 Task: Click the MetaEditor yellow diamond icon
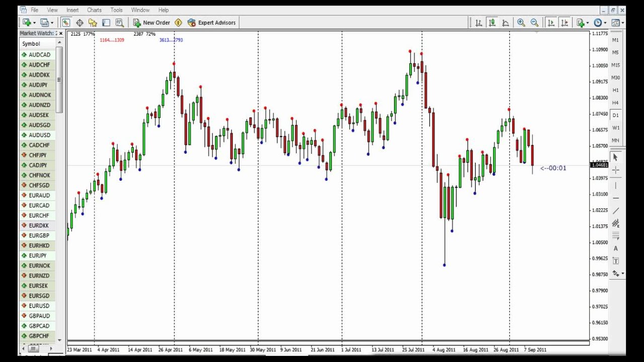[178, 23]
